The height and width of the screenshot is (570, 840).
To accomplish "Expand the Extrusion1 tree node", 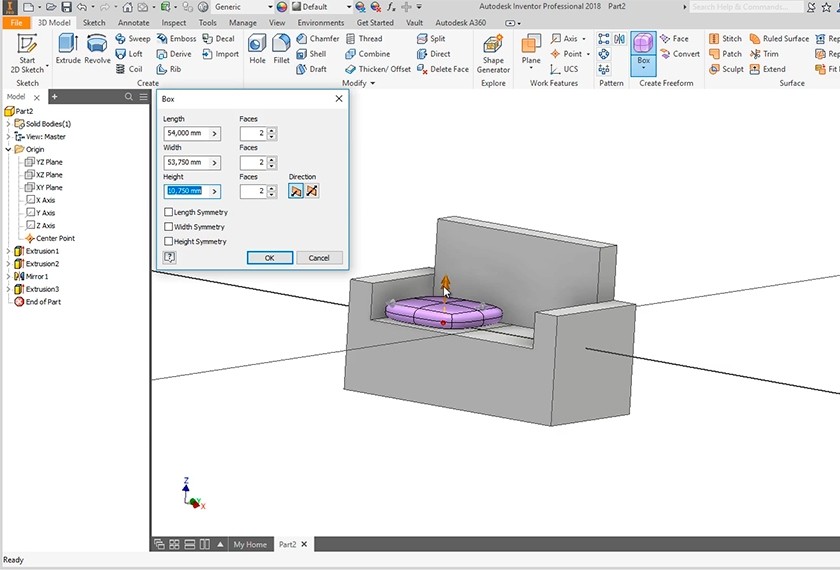I will tap(8, 251).
